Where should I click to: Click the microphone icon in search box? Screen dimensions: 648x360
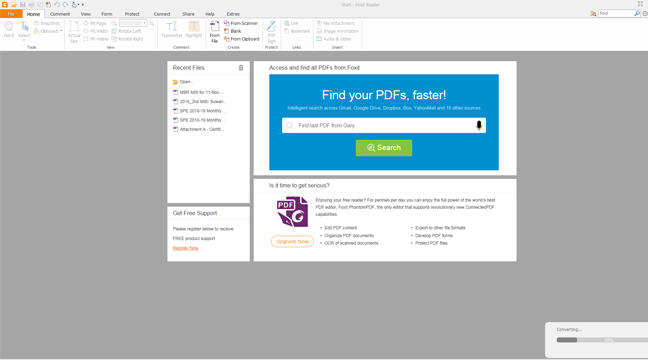[x=479, y=125]
